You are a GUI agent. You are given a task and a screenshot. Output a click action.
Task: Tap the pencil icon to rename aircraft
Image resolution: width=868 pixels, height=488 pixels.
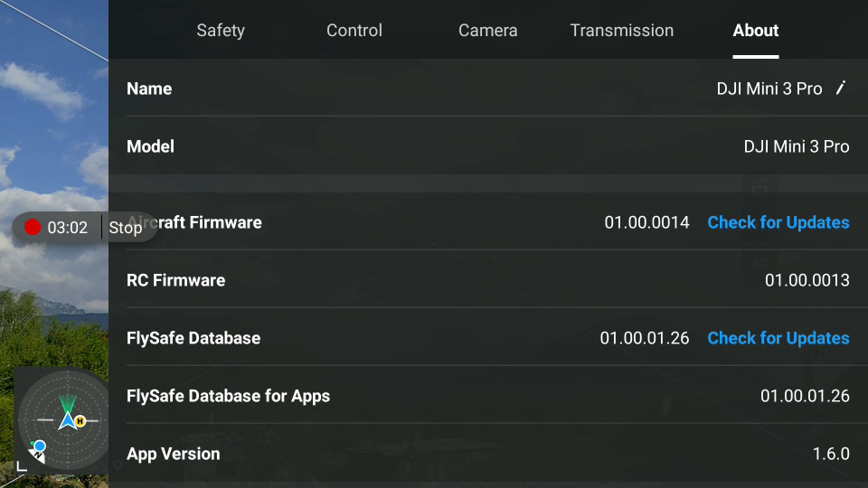coord(840,88)
